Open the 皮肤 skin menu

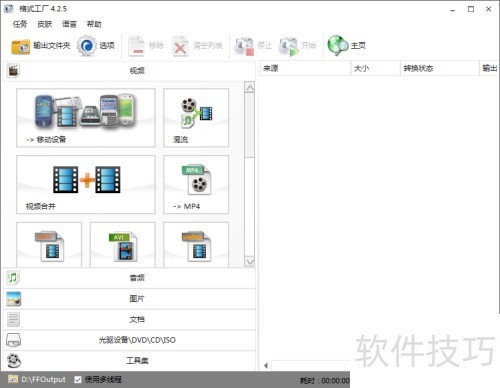click(45, 24)
